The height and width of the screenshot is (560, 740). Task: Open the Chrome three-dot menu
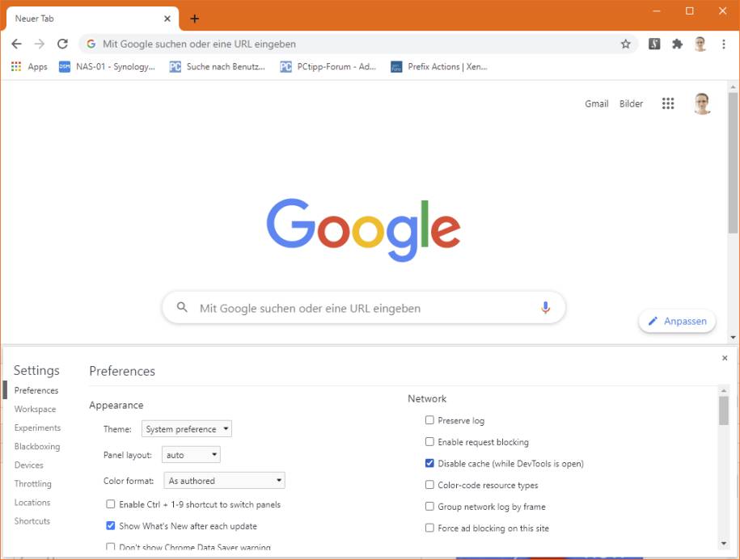[x=724, y=44]
